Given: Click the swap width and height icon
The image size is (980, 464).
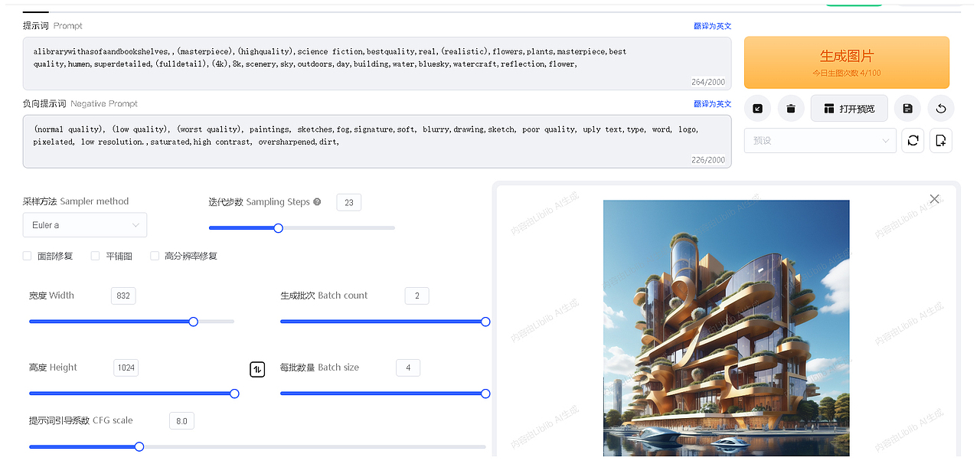Looking at the screenshot, I should [x=257, y=369].
